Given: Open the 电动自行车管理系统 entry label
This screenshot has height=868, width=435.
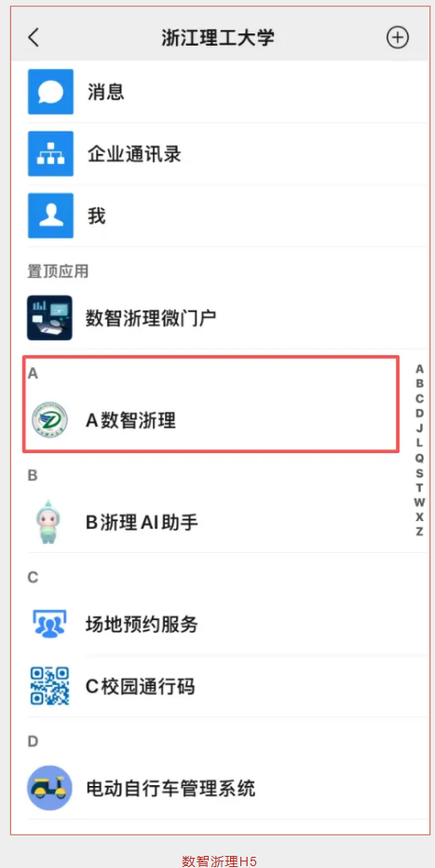Looking at the screenshot, I should (170, 789).
